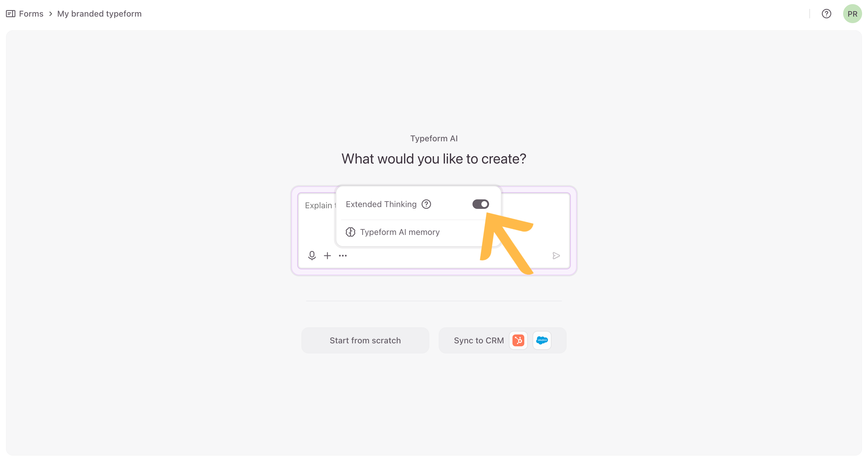Open the three-dot more options menu

click(343, 256)
